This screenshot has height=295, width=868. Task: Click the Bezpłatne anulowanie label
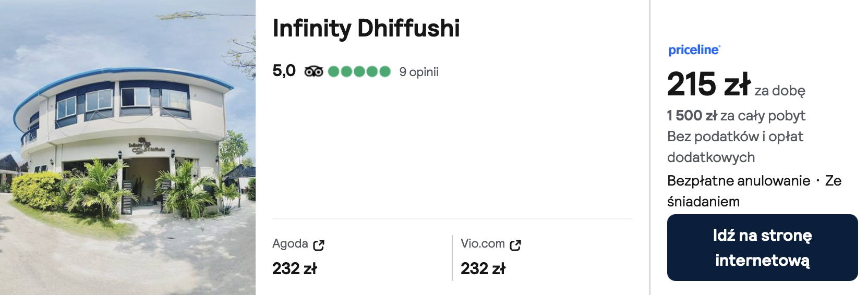pyautogui.click(x=738, y=181)
